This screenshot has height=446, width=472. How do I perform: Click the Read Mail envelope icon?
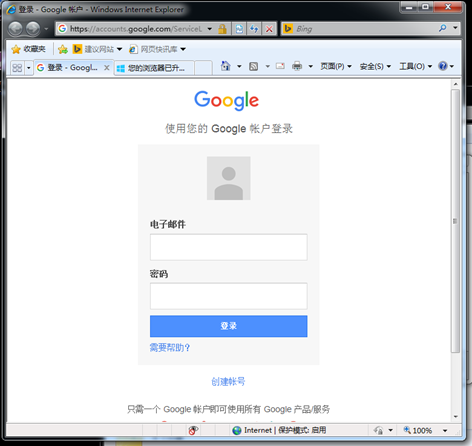[x=280, y=66]
